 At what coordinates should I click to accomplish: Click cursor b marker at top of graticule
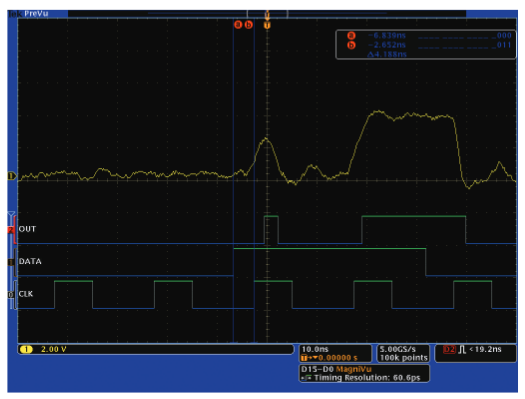(248, 24)
